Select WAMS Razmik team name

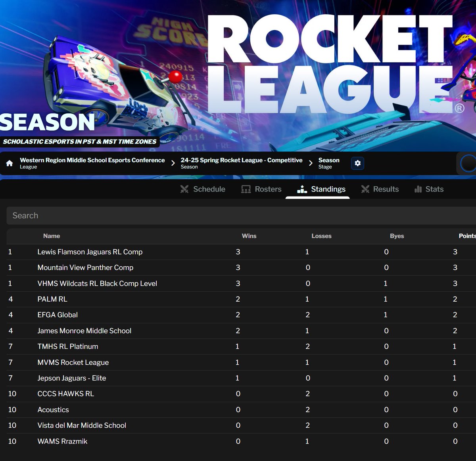coord(62,441)
